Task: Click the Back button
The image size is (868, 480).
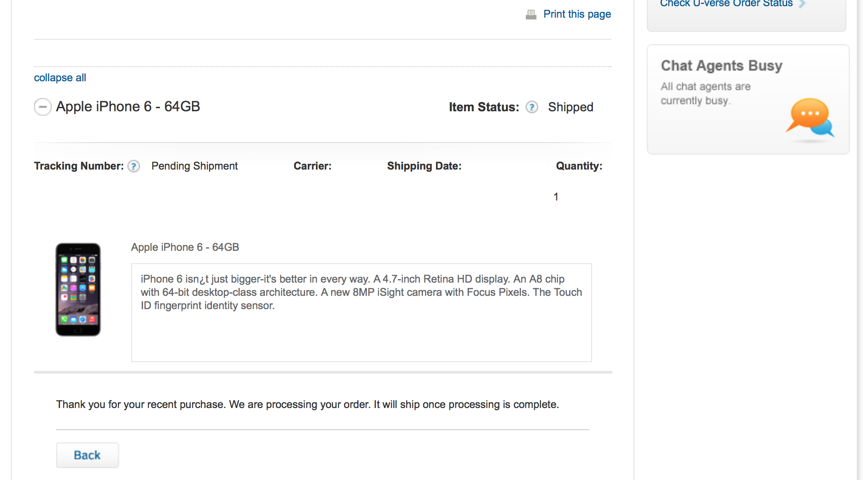Action: click(x=87, y=455)
